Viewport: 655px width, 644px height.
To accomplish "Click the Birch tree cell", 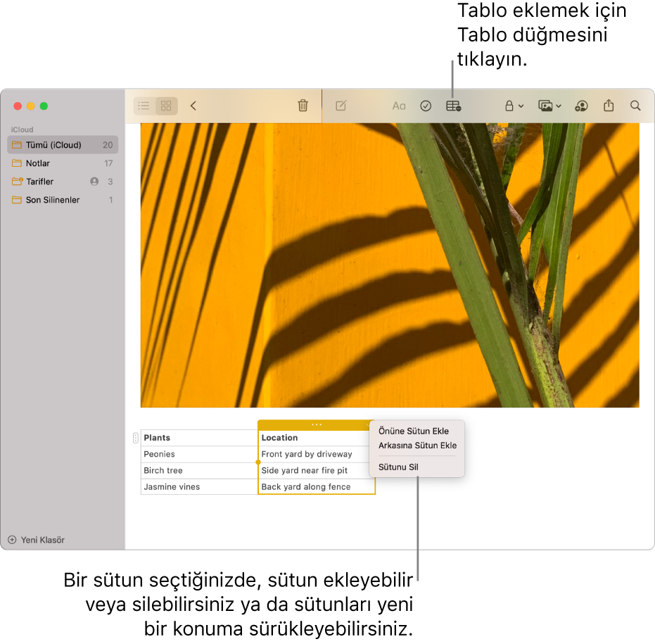I will (199, 471).
